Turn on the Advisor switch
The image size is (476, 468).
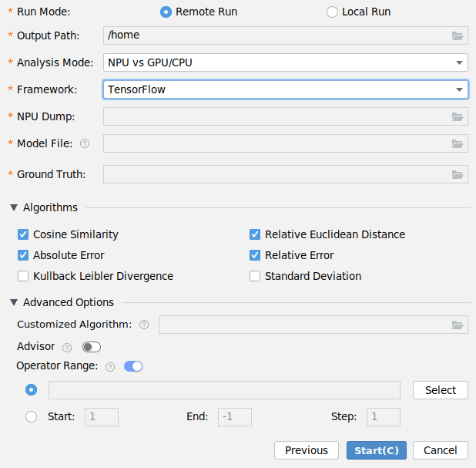click(x=92, y=347)
